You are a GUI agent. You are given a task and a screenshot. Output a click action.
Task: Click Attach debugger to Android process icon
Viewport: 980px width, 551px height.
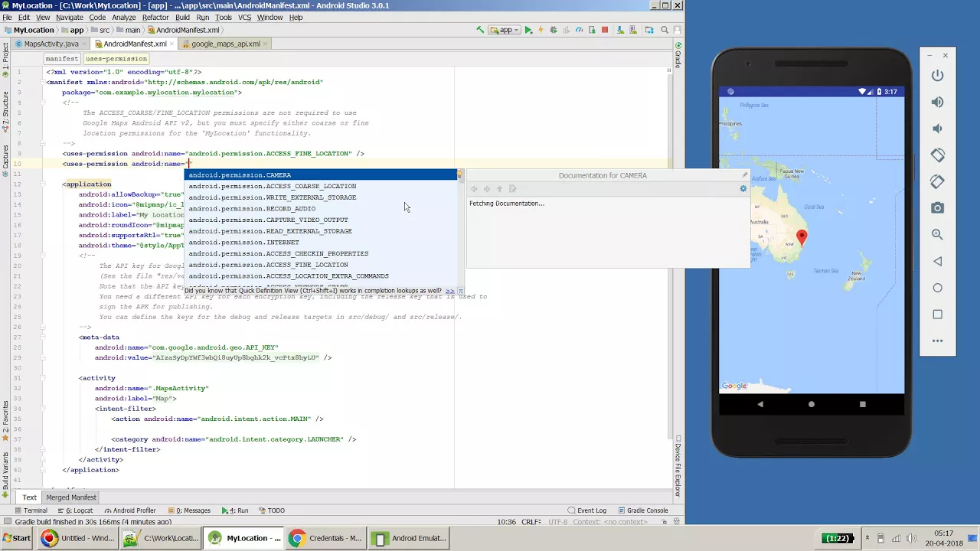pyautogui.click(x=592, y=30)
